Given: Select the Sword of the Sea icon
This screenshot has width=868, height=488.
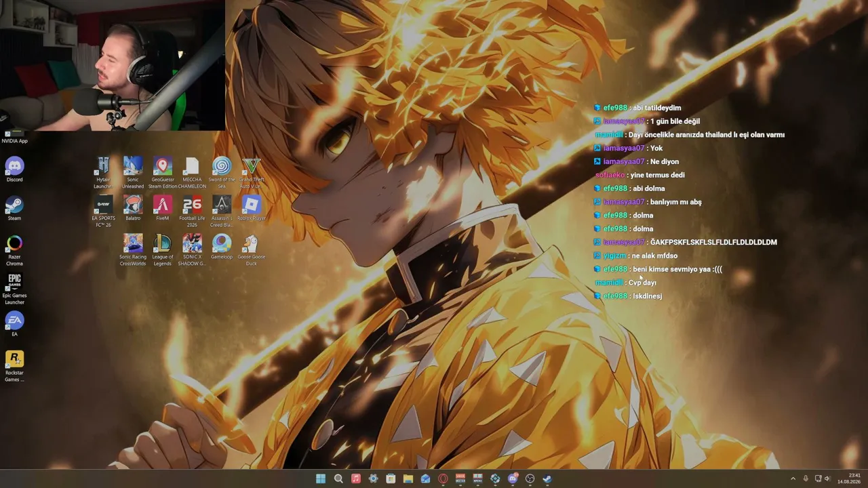Looking at the screenshot, I should (222, 173).
